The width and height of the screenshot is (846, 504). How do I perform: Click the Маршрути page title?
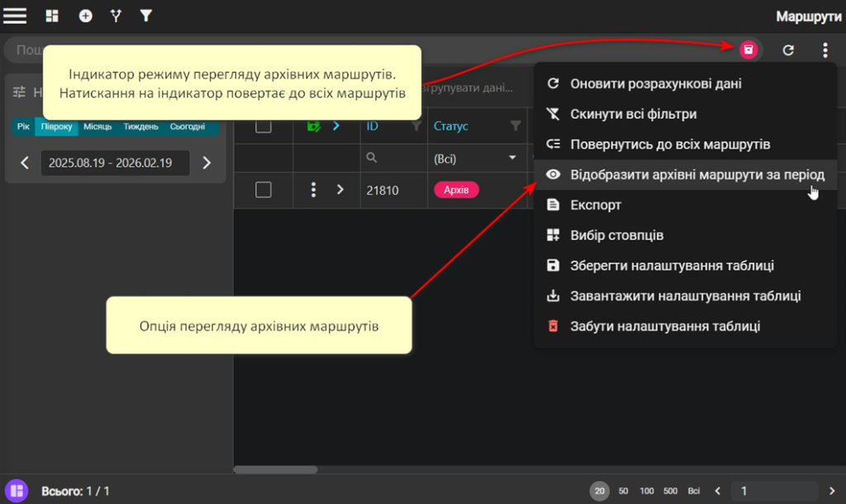pyautogui.click(x=808, y=17)
